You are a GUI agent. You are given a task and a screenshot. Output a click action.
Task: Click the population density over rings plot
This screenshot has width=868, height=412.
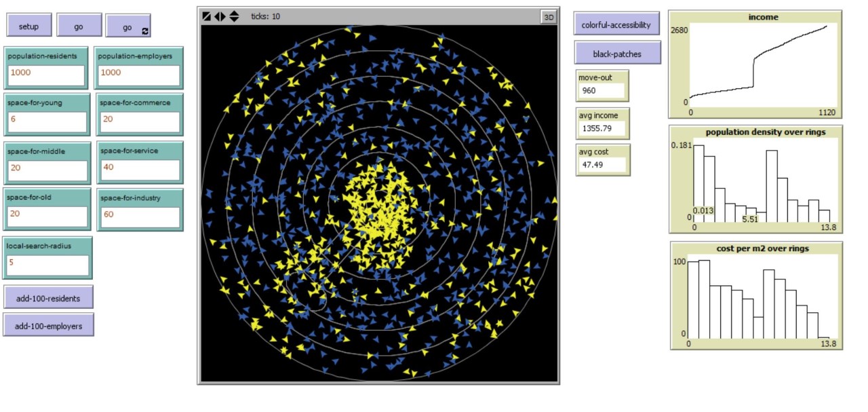tap(757, 179)
